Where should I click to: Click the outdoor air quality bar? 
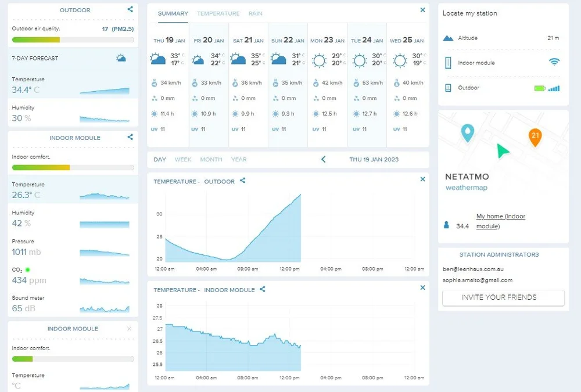click(73, 39)
